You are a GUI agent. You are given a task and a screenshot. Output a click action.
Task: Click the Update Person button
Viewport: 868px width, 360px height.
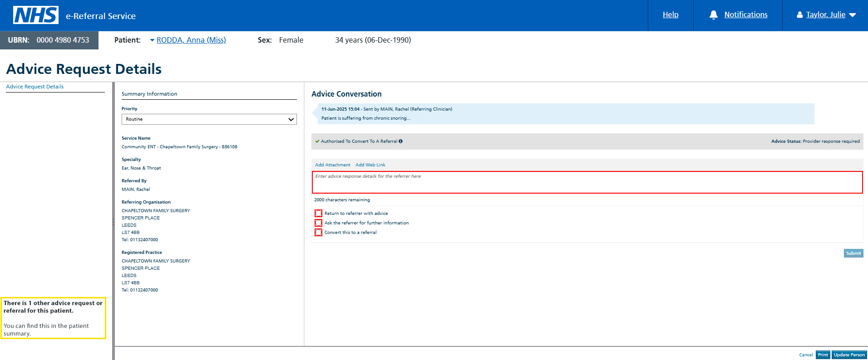(849, 355)
